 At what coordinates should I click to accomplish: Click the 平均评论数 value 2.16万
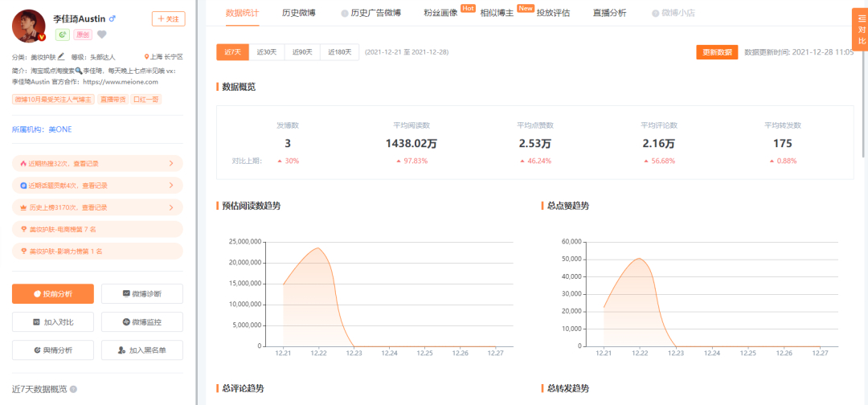tap(659, 144)
